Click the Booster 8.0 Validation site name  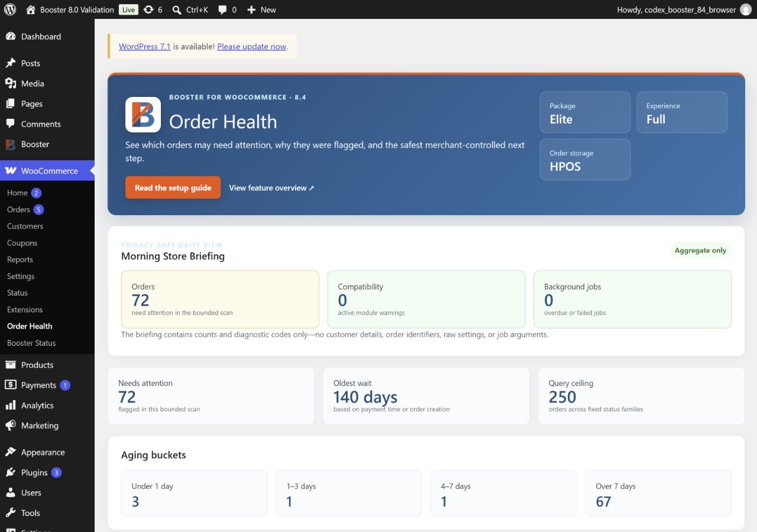coord(77,9)
